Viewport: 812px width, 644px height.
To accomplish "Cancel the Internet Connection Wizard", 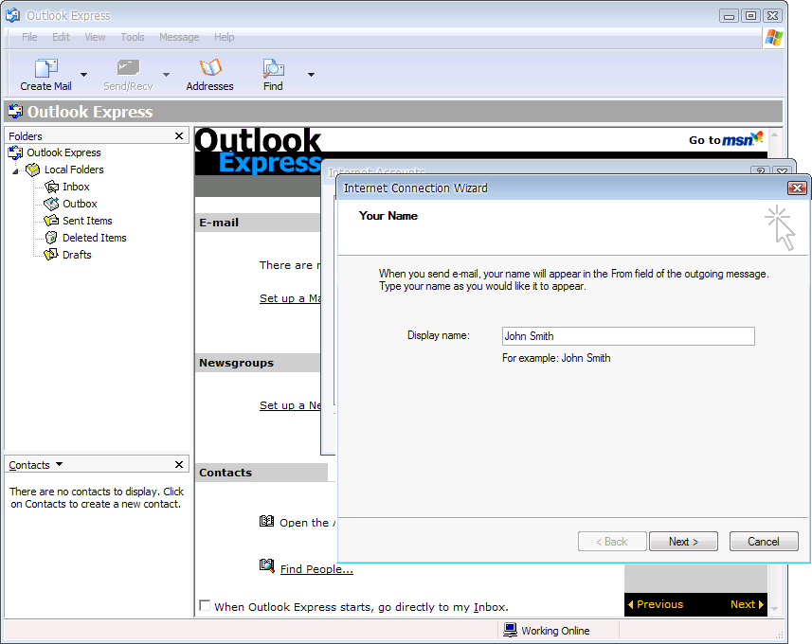I will 764,542.
